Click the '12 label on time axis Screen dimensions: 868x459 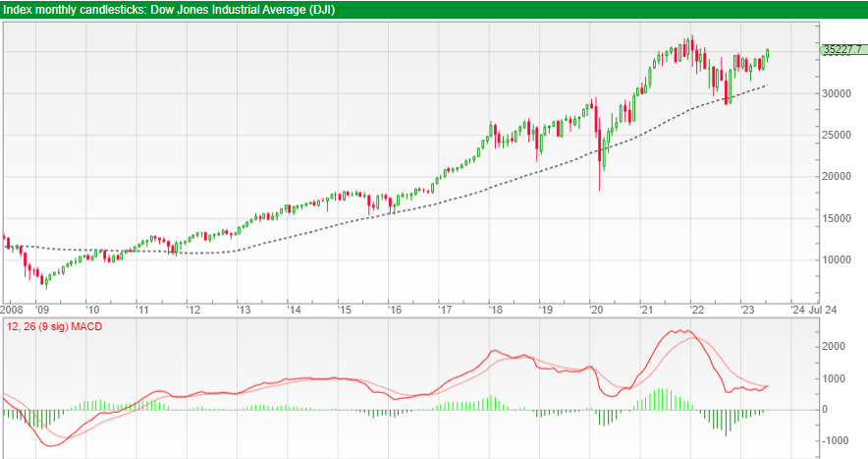pos(193,310)
